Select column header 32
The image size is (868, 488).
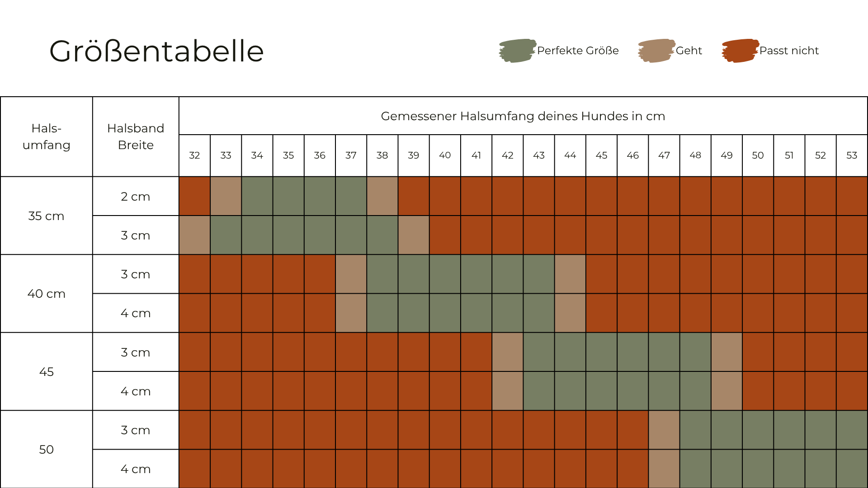[194, 155]
